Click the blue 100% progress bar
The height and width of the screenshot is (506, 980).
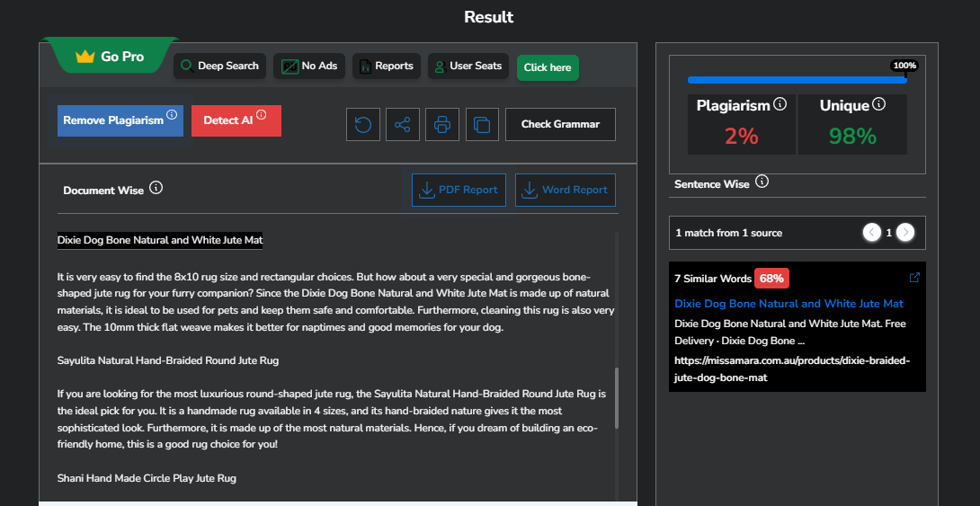(797, 80)
